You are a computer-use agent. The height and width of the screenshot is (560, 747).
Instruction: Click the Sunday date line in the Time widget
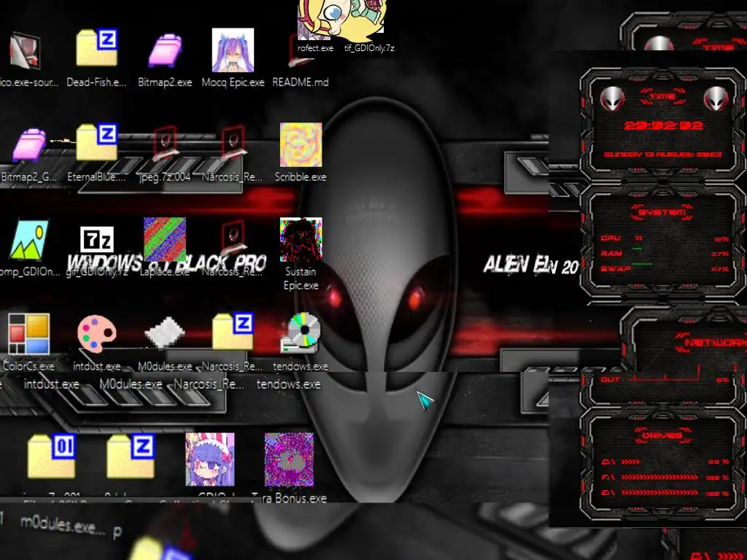pos(662,155)
